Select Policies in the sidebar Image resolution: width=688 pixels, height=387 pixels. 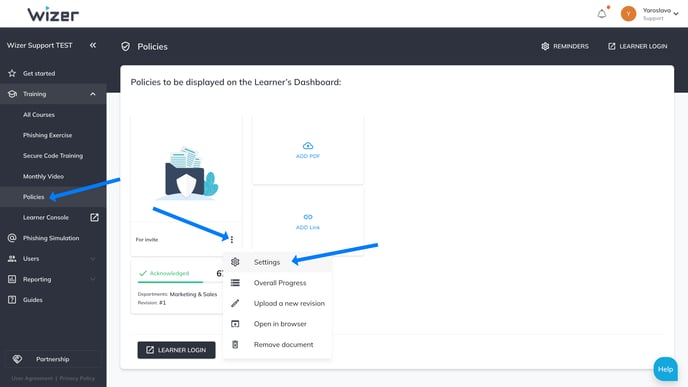click(34, 197)
